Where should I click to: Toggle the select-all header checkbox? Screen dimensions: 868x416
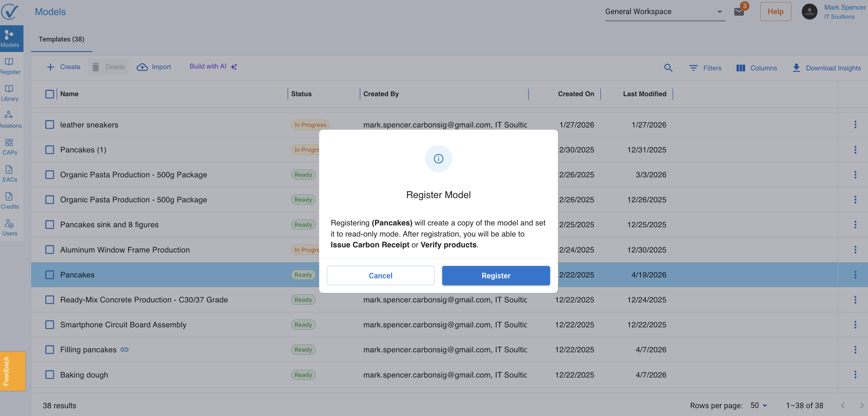(x=50, y=94)
